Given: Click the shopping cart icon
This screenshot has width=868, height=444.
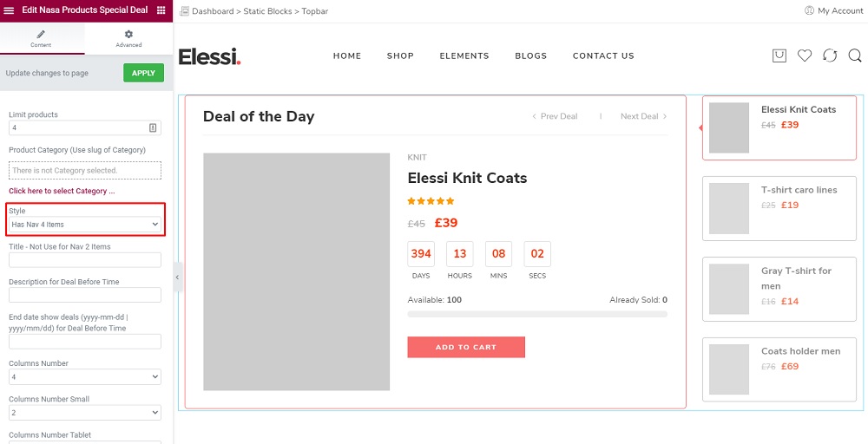Looking at the screenshot, I should click(779, 55).
